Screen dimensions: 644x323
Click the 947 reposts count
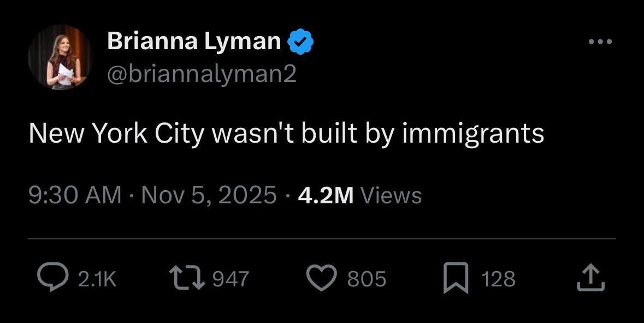(230, 279)
